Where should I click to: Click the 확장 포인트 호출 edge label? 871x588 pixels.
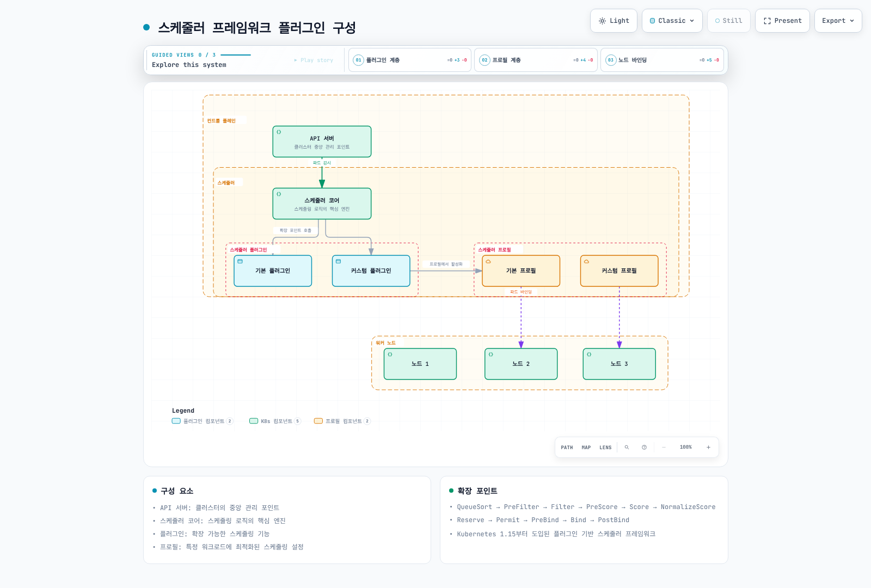pyautogui.click(x=296, y=230)
